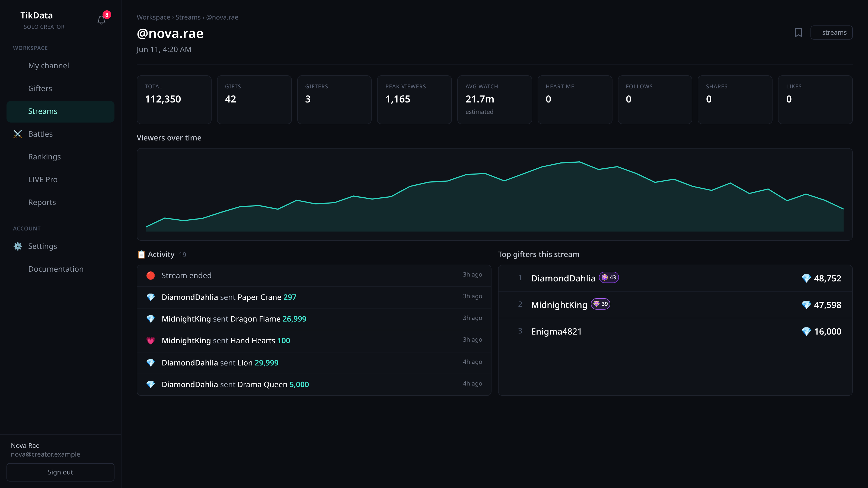Open My channel in the sidebar

pyautogui.click(x=60, y=66)
